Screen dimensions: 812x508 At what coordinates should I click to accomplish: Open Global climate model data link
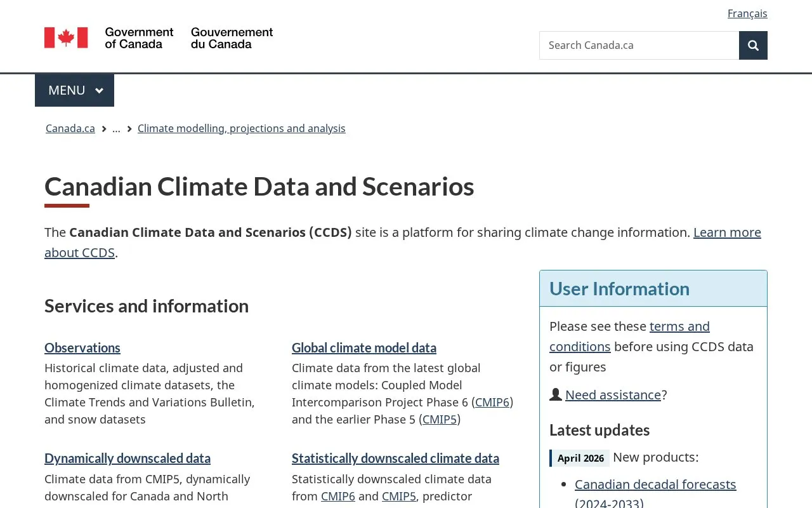coord(364,347)
